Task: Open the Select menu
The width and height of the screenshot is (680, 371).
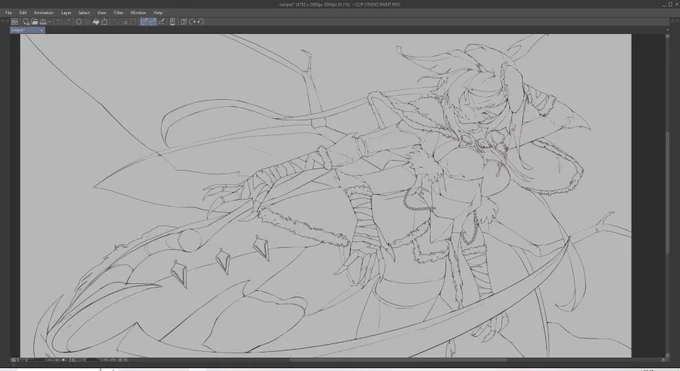Action: pos(84,13)
